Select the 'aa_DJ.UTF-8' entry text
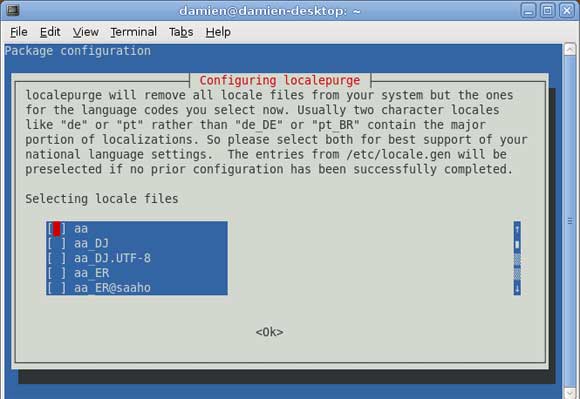The width and height of the screenshot is (580, 399). (x=112, y=258)
